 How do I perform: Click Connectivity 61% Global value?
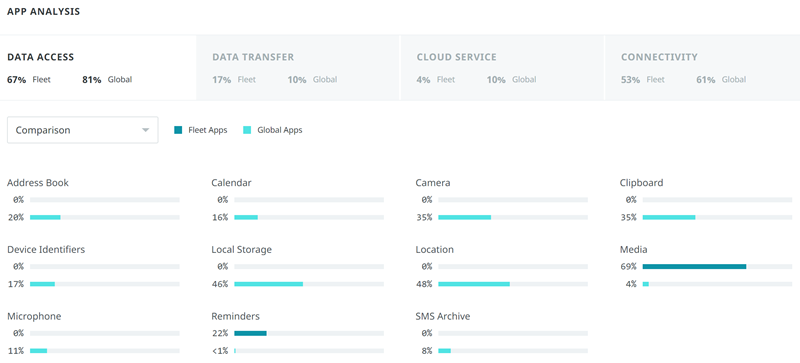[706, 80]
